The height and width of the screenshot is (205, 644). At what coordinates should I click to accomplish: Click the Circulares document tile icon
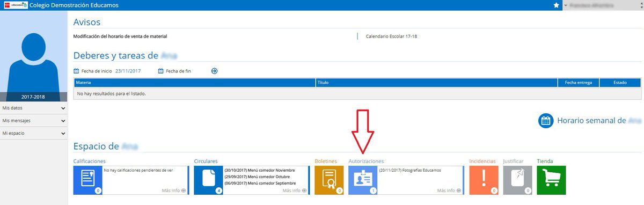pos(208,180)
